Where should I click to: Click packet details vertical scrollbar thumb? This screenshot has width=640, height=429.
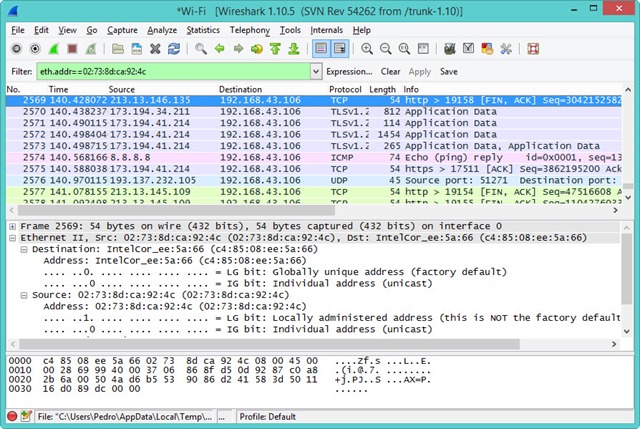[x=627, y=269]
